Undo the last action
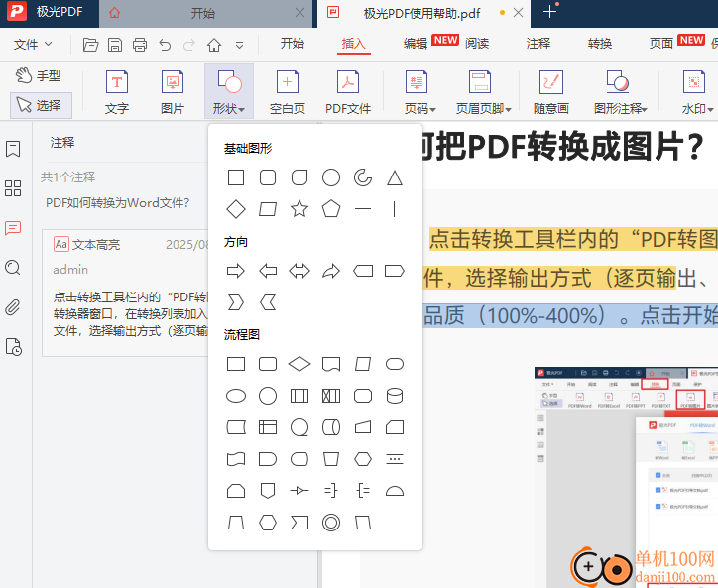Image resolution: width=718 pixels, height=588 pixels. pos(165,45)
